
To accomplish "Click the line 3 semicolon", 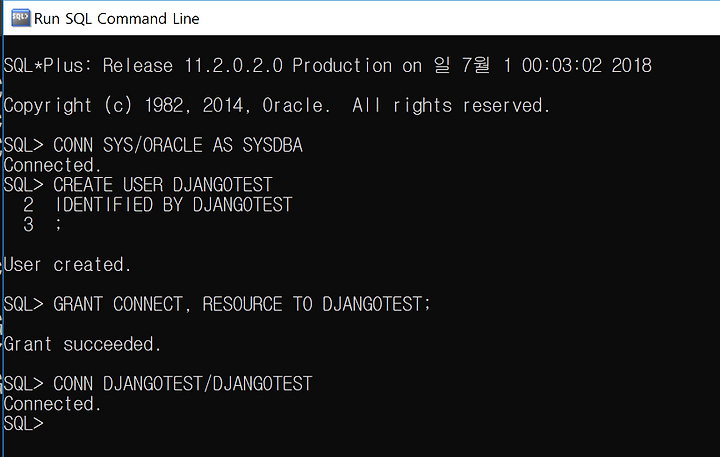I will tap(58, 225).
